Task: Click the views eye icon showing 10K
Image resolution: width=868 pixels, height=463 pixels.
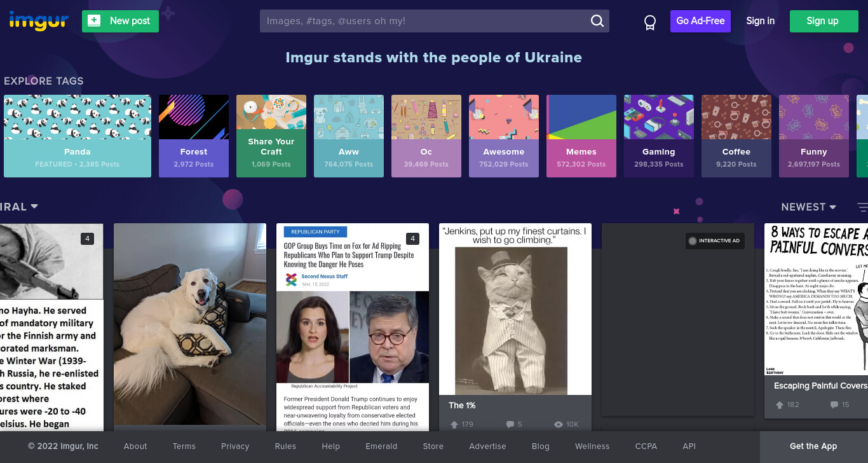Action: [559, 424]
